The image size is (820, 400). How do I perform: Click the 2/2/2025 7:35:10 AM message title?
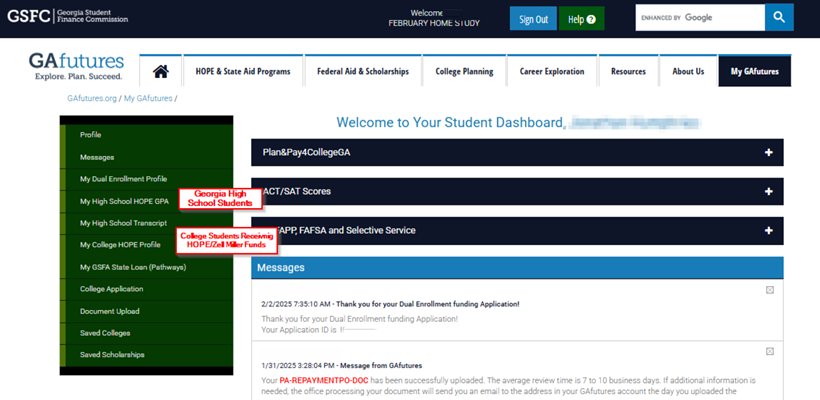390,304
